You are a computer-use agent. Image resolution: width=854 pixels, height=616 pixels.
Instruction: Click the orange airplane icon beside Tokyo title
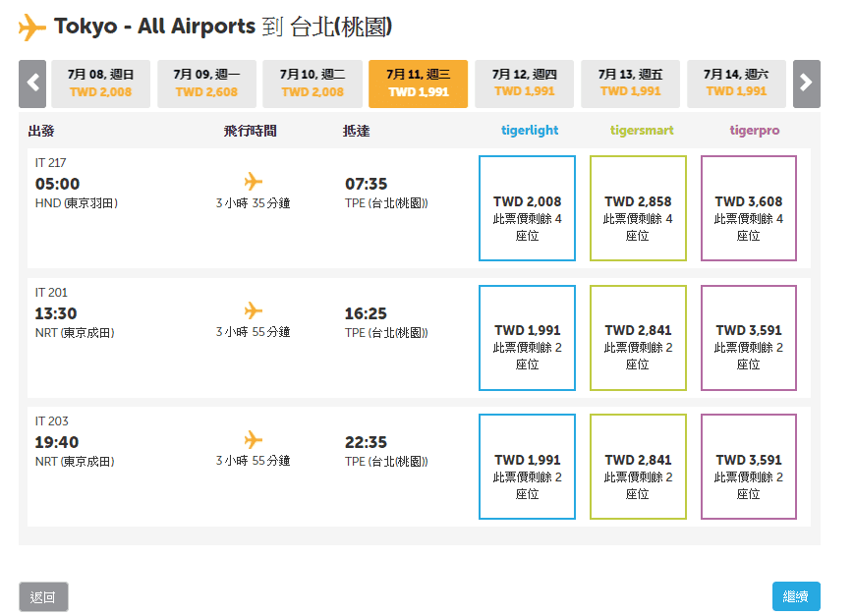pos(31,28)
